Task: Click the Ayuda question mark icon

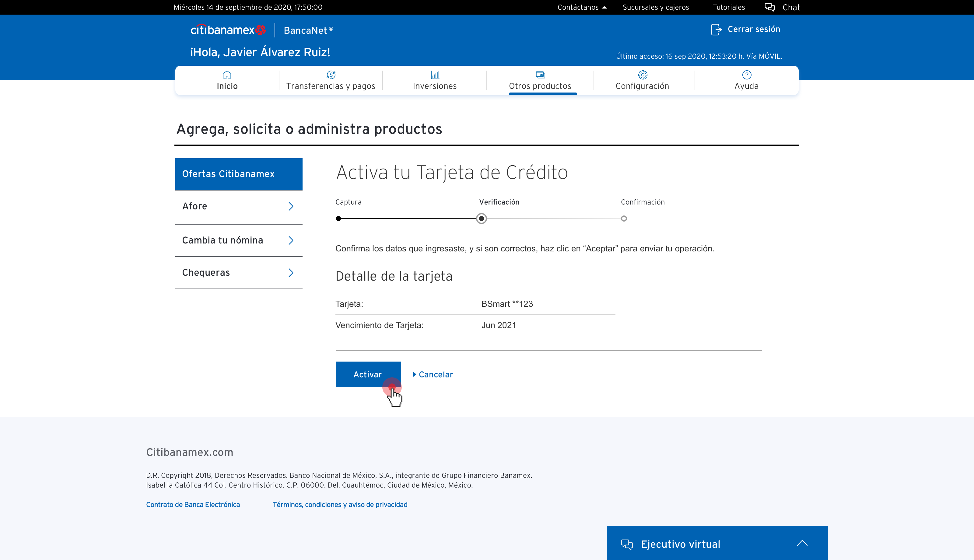Action: [746, 75]
